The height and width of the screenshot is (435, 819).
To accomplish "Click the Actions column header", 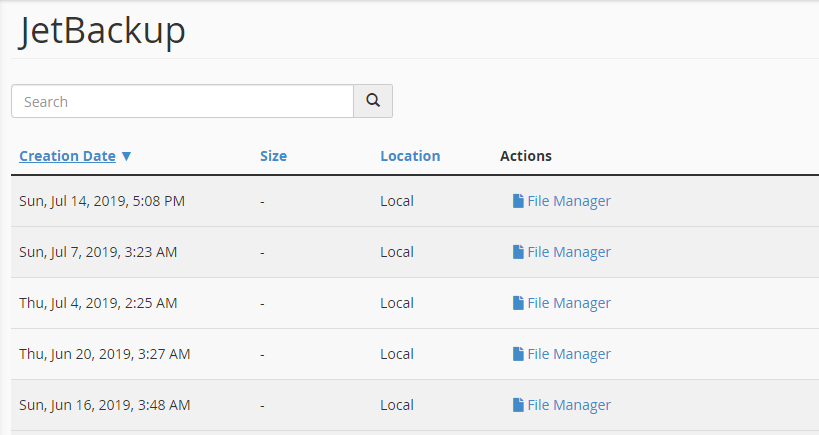I will tap(525, 156).
